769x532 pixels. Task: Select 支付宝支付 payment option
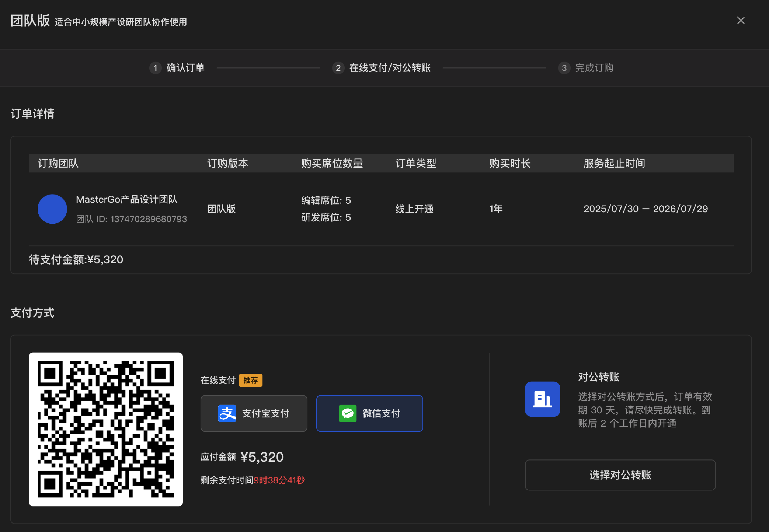[254, 413]
